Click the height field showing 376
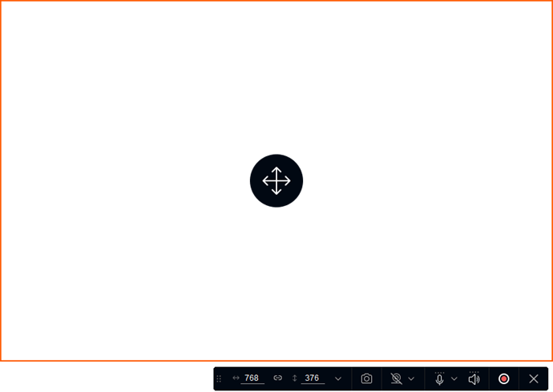Image resolution: width=553 pixels, height=392 pixels. click(x=313, y=378)
